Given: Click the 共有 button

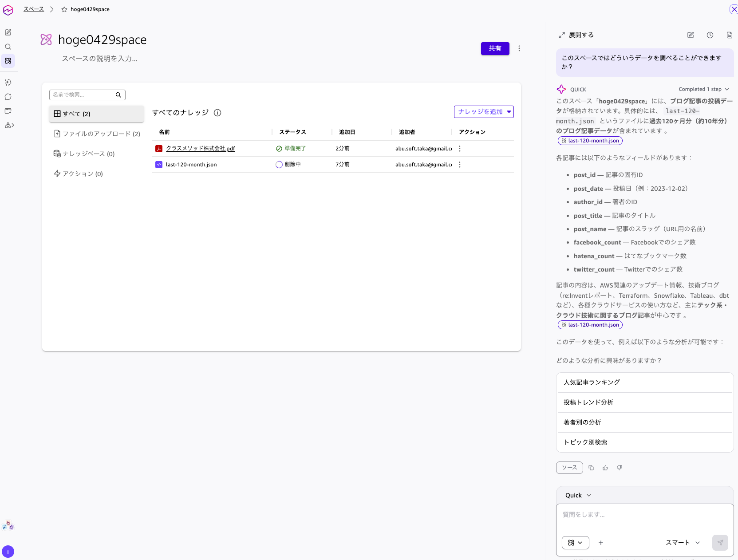Looking at the screenshot, I should pos(495,48).
